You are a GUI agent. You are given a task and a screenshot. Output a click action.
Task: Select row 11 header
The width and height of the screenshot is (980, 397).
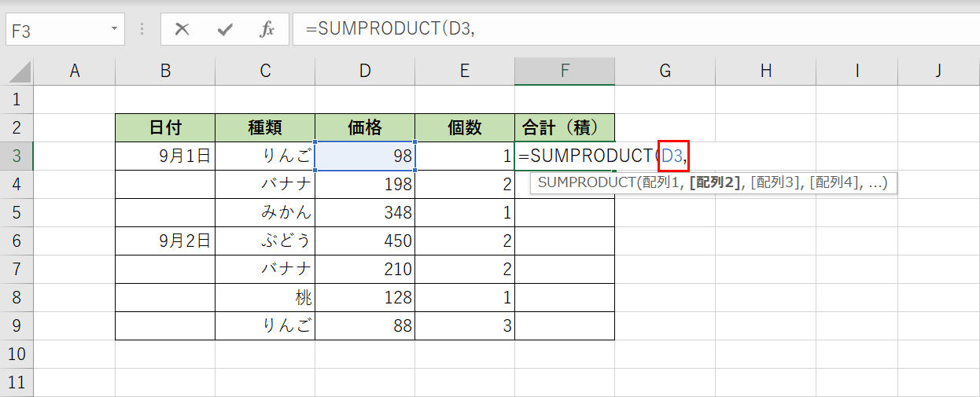click(x=17, y=382)
